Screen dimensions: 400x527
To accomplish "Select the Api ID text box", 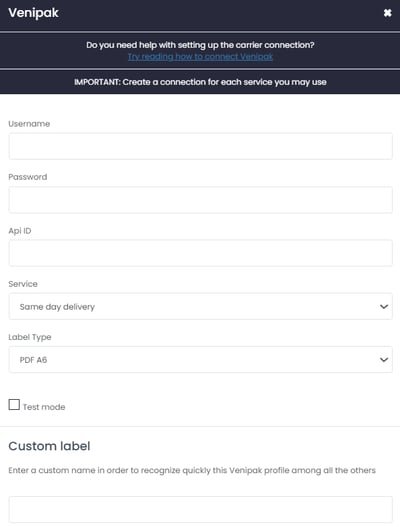I will tap(200, 253).
